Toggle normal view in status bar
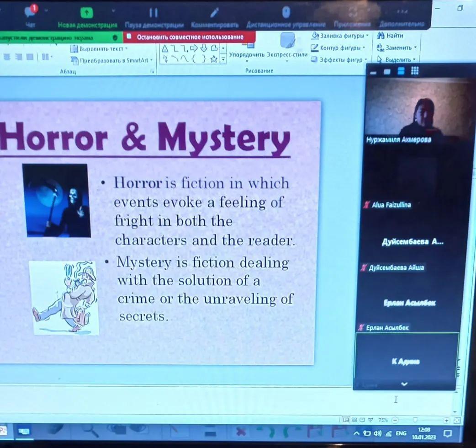476x448 pixels. [x=346, y=420]
